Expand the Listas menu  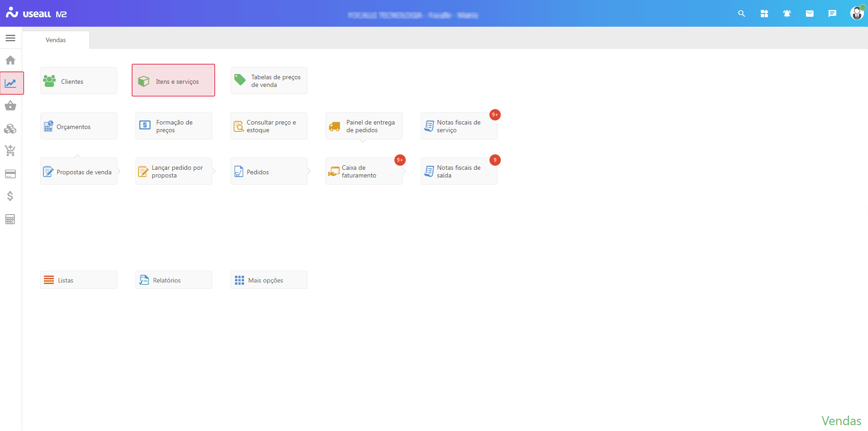click(79, 280)
